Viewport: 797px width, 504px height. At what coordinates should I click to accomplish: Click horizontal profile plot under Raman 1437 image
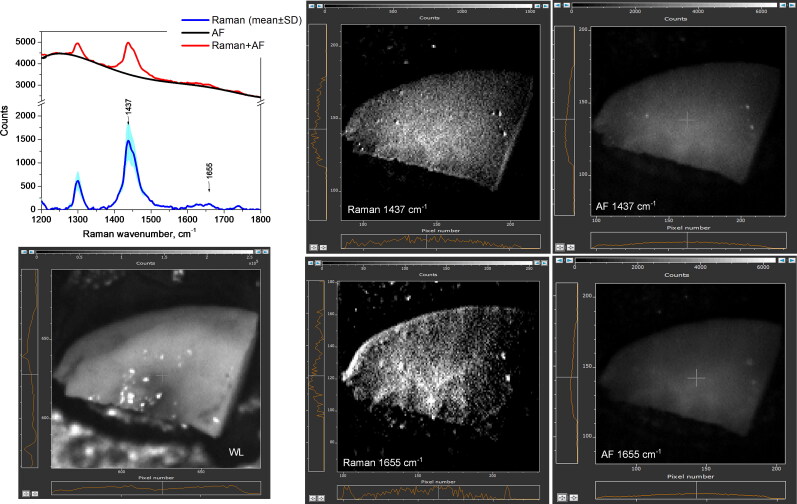(441, 241)
